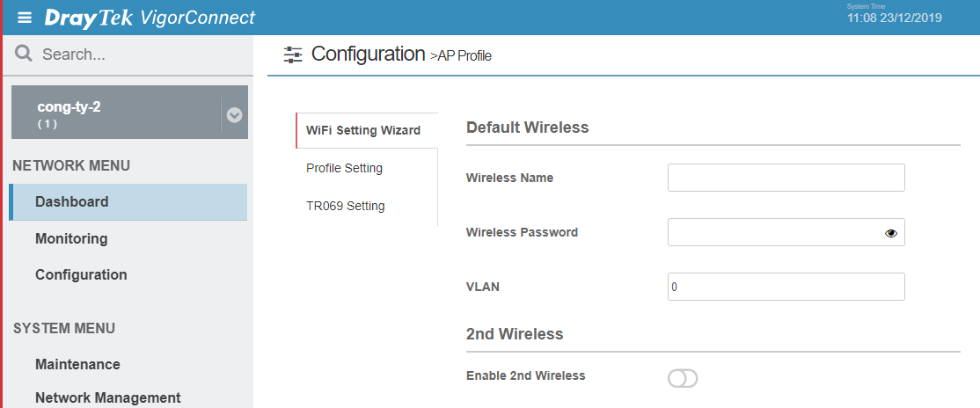Show the wireless password via eye icon
The height and width of the screenshot is (408, 980).
(890, 233)
